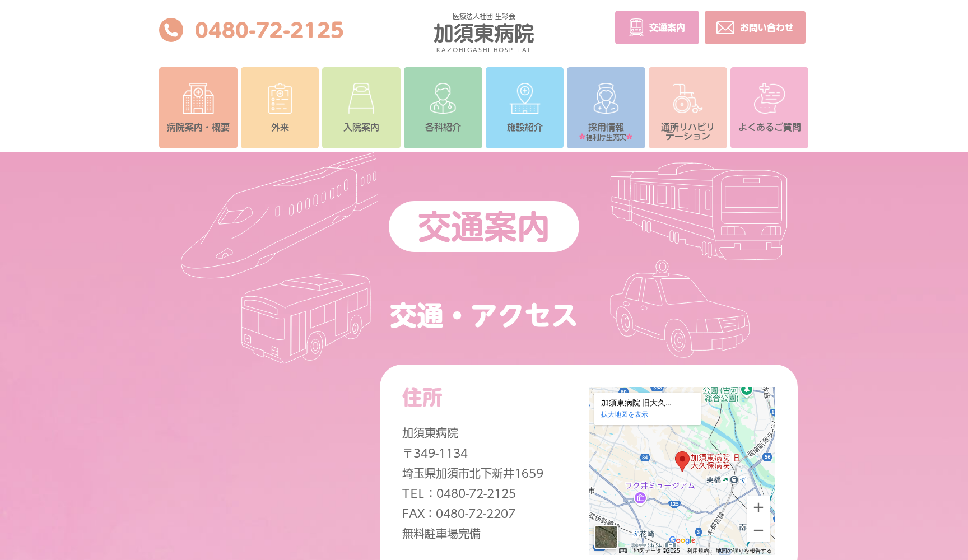Click 加須東病院 旧大久... map info title
The height and width of the screenshot is (560, 968).
tap(636, 403)
